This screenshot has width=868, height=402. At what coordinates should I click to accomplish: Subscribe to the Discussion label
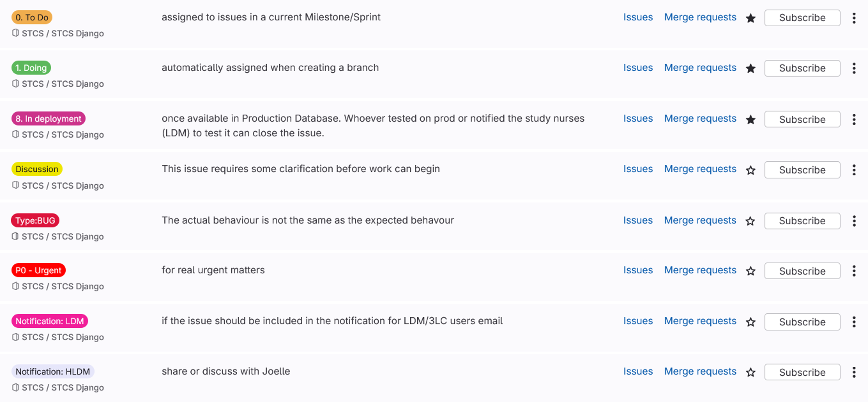click(x=802, y=170)
